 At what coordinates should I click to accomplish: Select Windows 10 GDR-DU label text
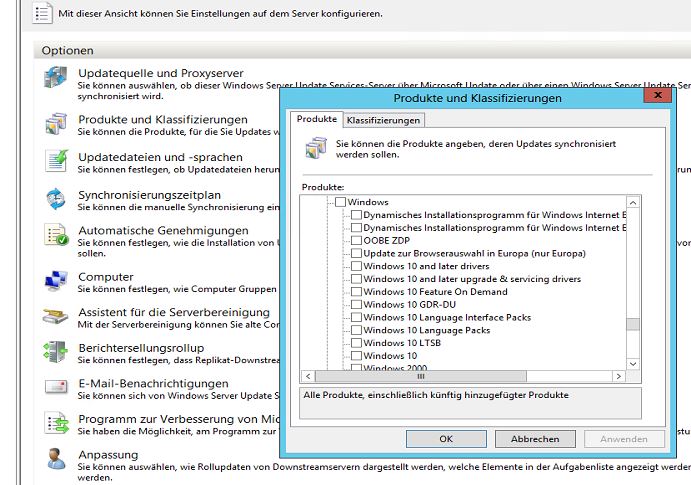409,304
